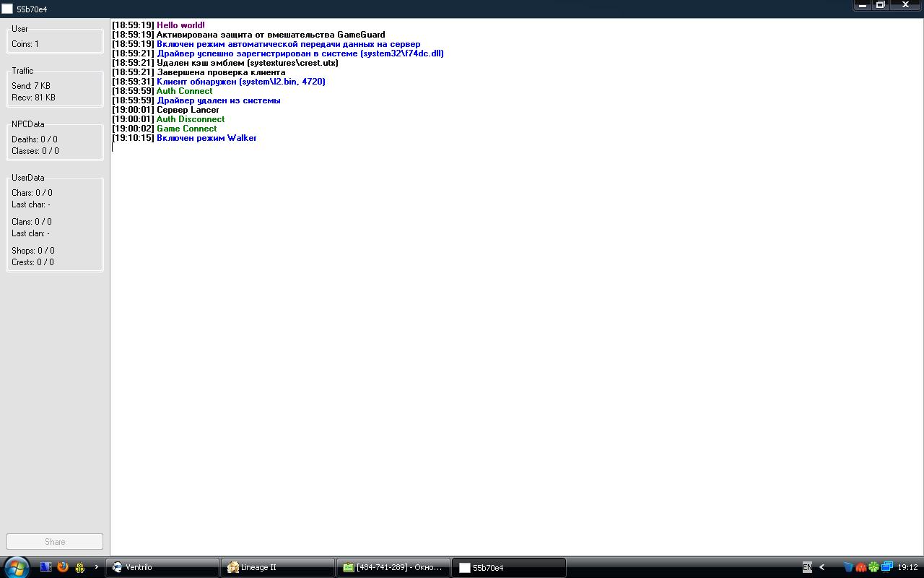This screenshot has height=578, width=924.
Task: Close the 55b70e4 window
Action: (x=905, y=5)
